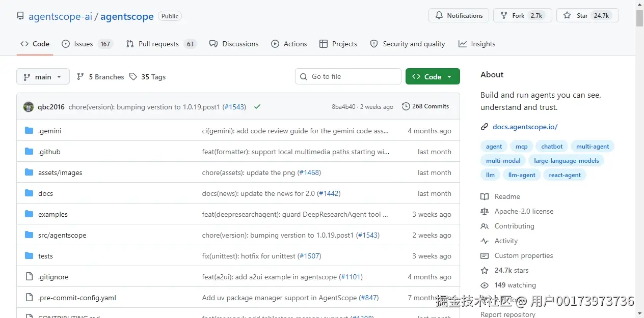Screen dimensions: 644x318
Task: Expand the green Code dropdown button
Action: pyautogui.click(x=433, y=76)
